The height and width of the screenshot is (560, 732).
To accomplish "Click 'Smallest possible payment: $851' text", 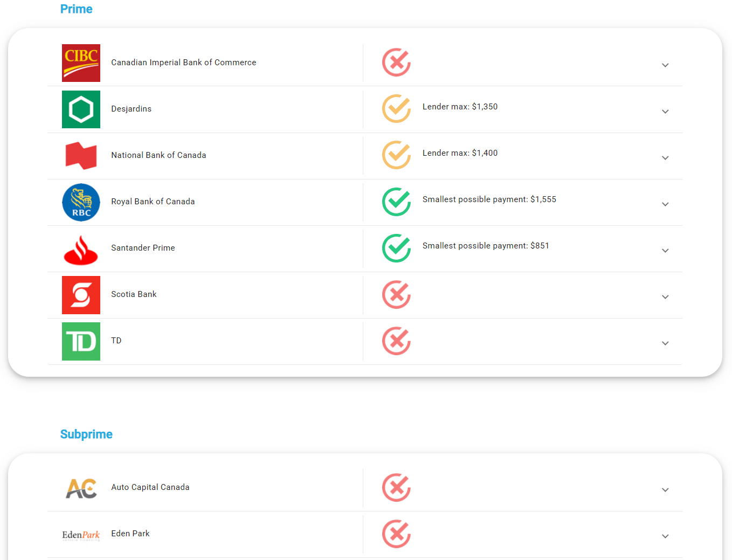I will pos(486,246).
